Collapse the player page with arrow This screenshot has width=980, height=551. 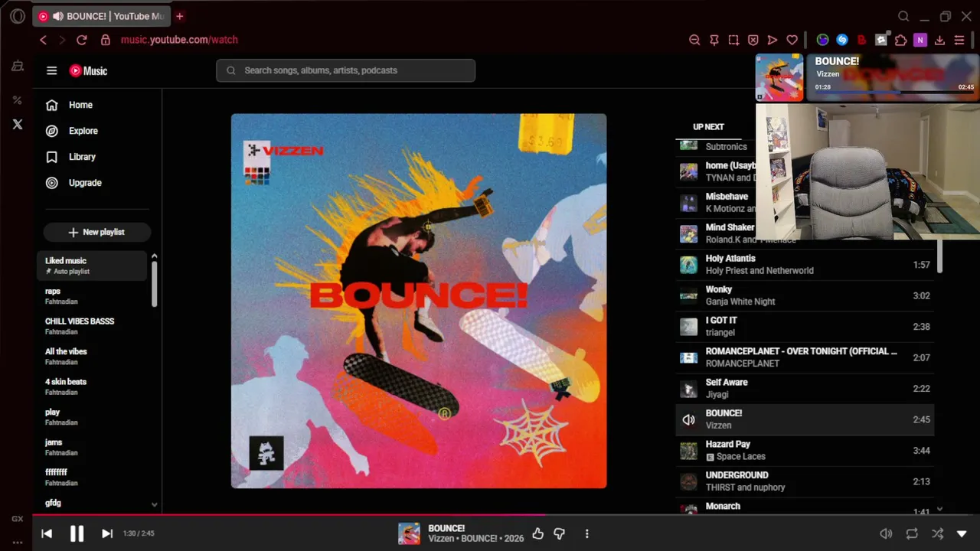pyautogui.click(x=962, y=533)
